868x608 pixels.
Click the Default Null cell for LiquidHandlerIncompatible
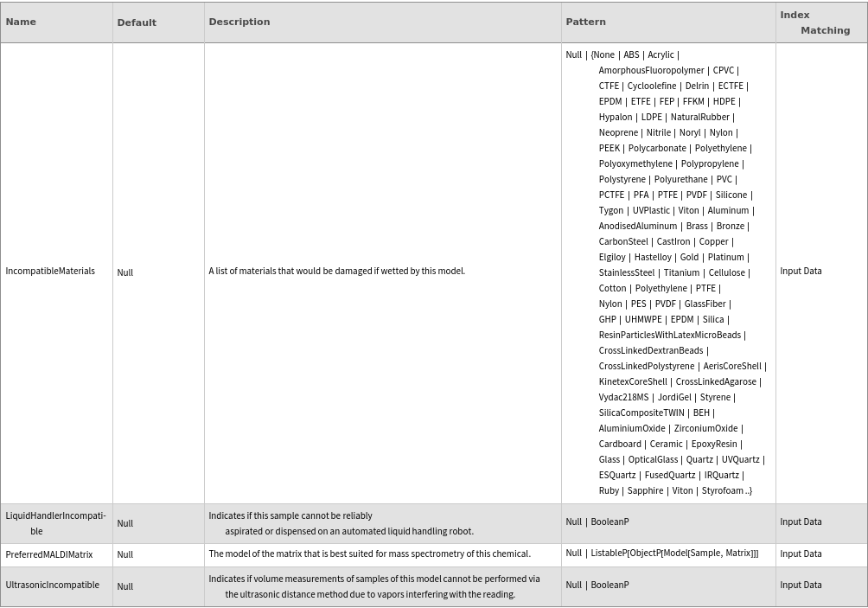click(x=125, y=523)
